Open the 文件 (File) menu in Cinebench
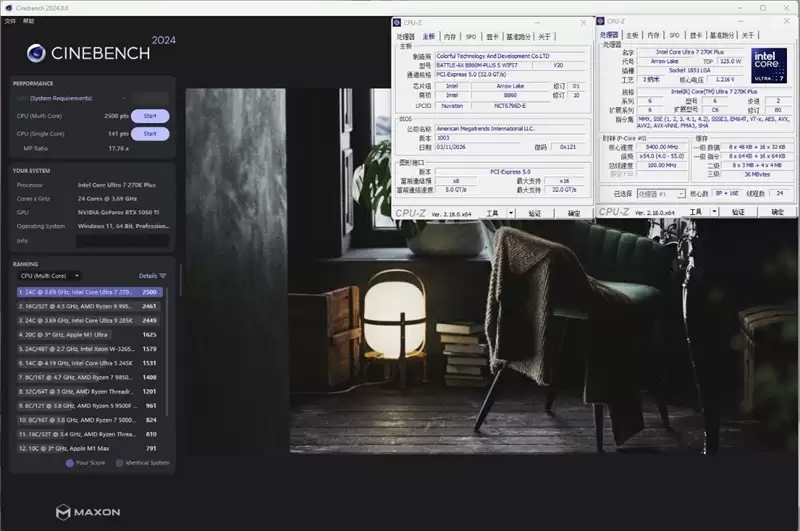This screenshot has height=531, width=800. tap(10, 21)
